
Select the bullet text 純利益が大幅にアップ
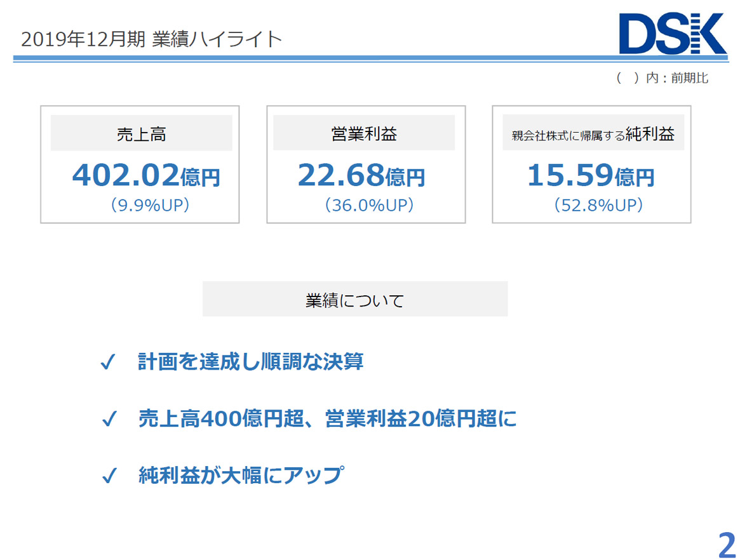(241, 475)
